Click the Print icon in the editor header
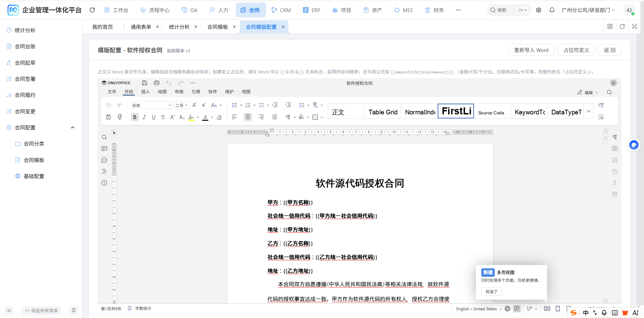 point(157,83)
